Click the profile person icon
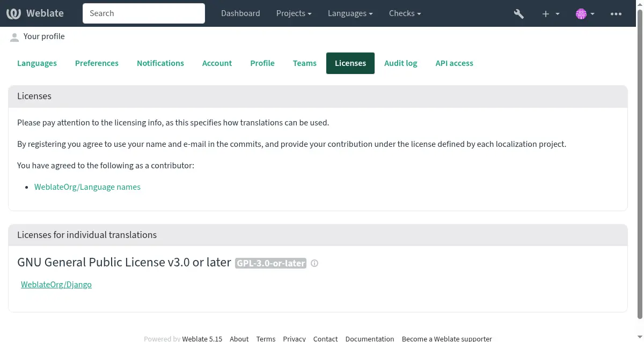The height and width of the screenshot is (342, 644). tap(14, 37)
